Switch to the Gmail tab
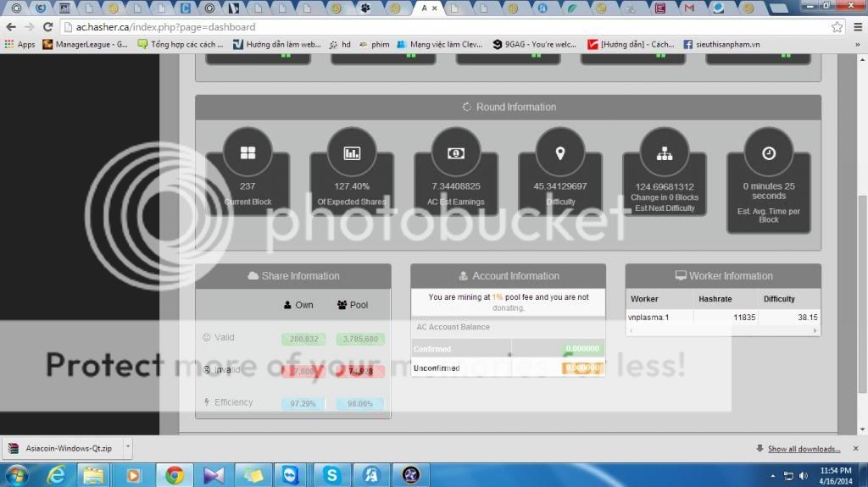This screenshot has height=487, width=868. [x=689, y=8]
